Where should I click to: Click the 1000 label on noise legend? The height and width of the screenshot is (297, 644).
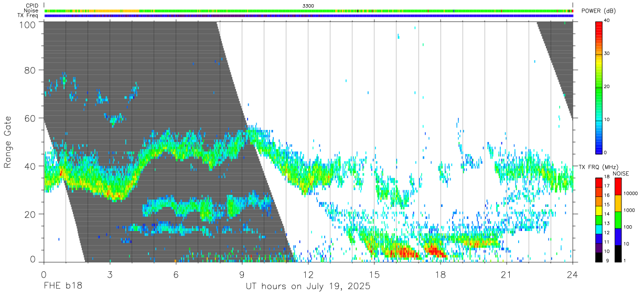tap(628, 211)
